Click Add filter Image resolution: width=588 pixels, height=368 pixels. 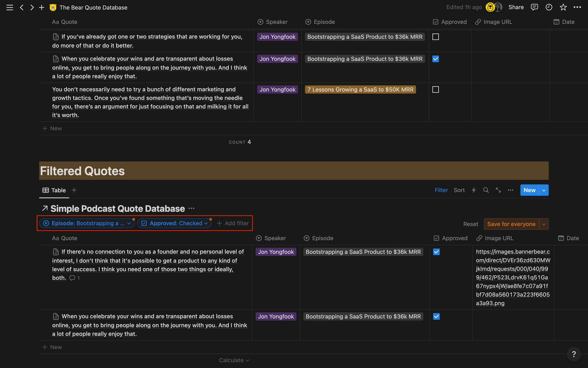tap(233, 223)
